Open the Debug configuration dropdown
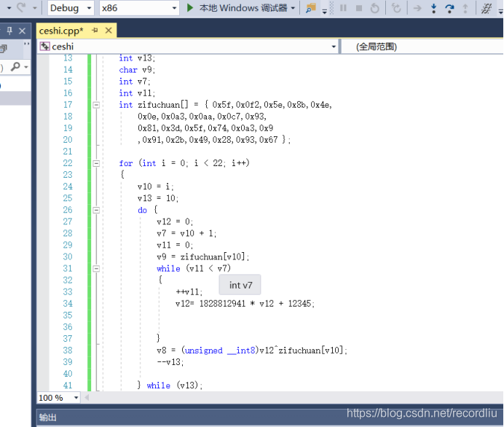This screenshot has height=427, width=504. pyautogui.click(x=71, y=8)
